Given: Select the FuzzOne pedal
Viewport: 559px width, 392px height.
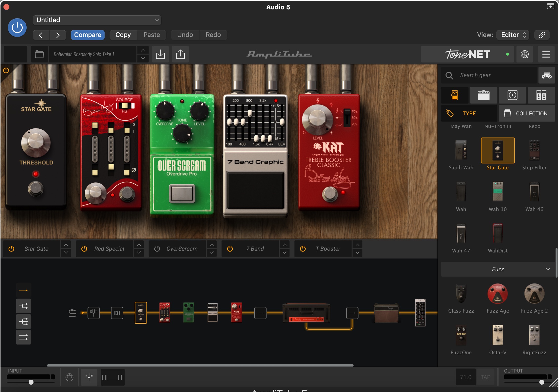Looking at the screenshot, I should [x=461, y=340].
